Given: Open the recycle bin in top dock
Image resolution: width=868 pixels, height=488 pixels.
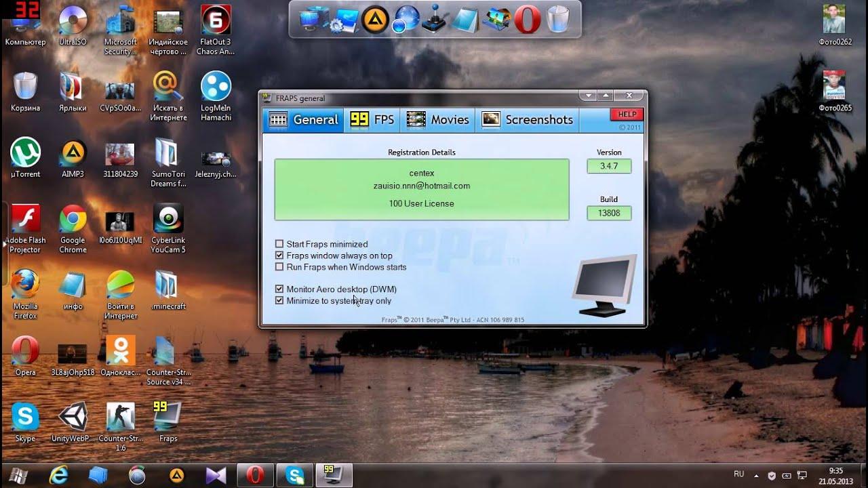Looking at the screenshot, I should (557, 19).
